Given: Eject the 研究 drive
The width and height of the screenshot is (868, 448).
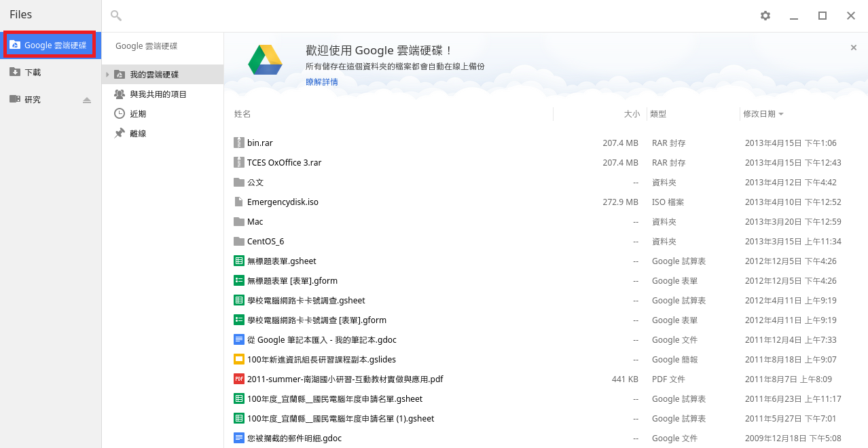Looking at the screenshot, I should tap(87, 100).
